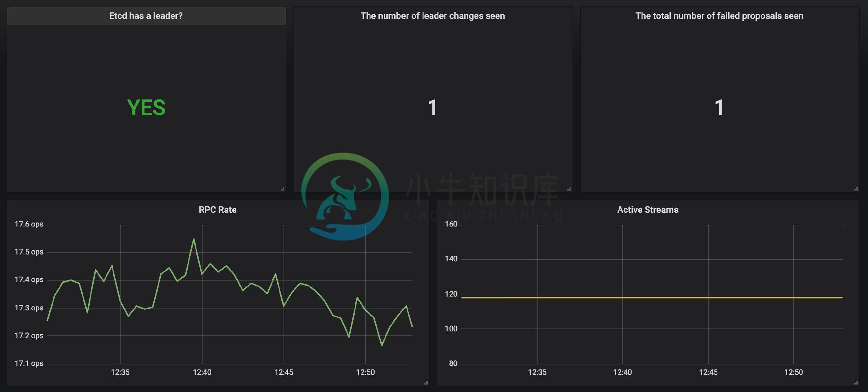Click the 80 axis label in Active Streams

point(453,363)
